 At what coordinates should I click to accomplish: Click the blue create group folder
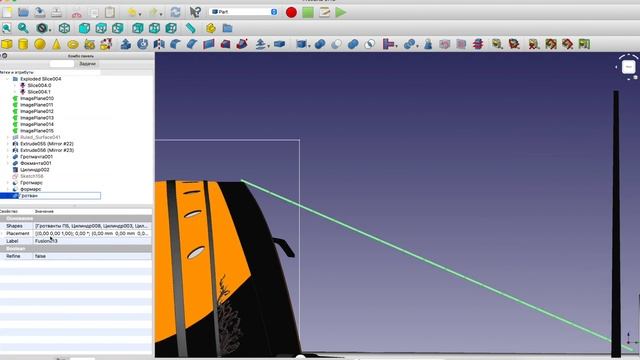(227, 28)
